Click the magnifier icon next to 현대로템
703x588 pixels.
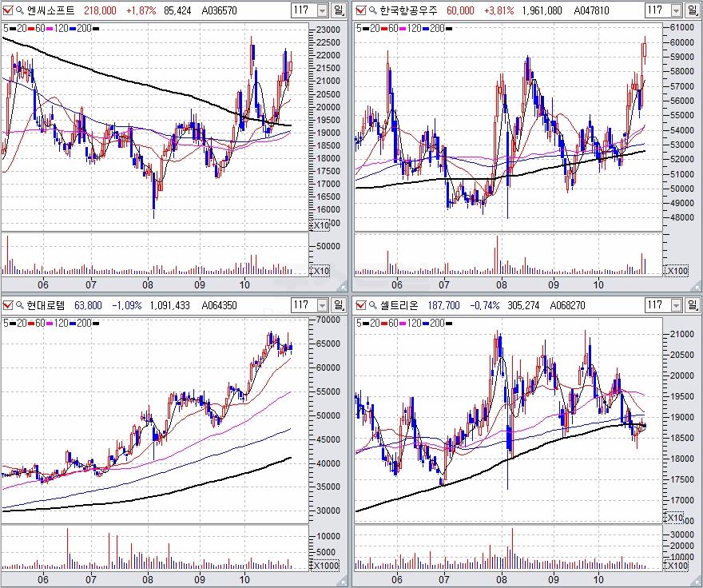(x=20, y=304)
